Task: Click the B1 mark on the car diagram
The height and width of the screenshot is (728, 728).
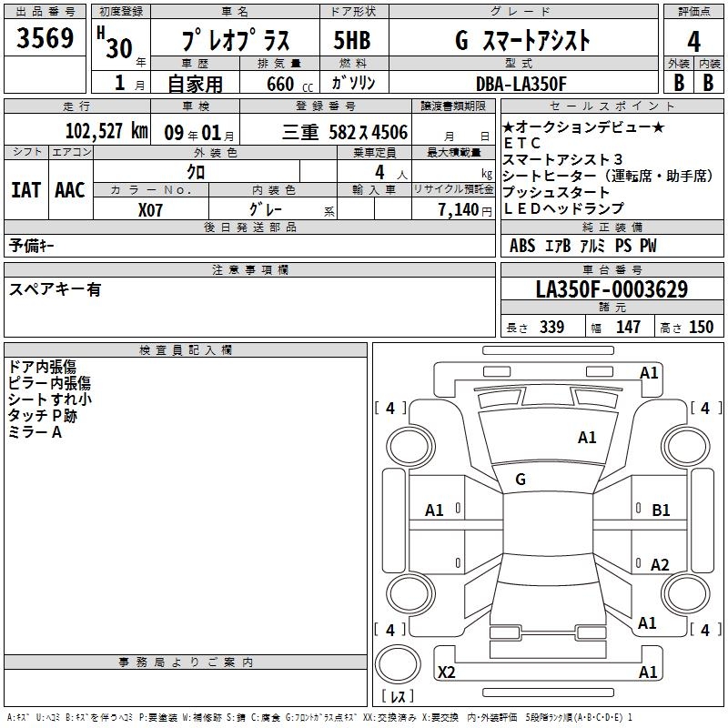Action: tap(661, 511)
